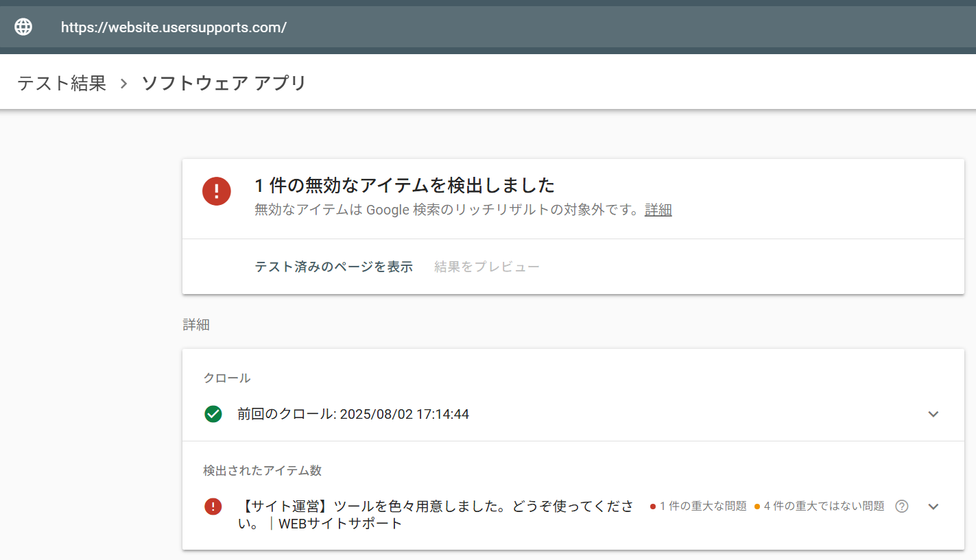Image resolution: width=976 pixels, height=560 pixels.
Task: Click the globe icon beside the URL
Action: pos(23,27)
